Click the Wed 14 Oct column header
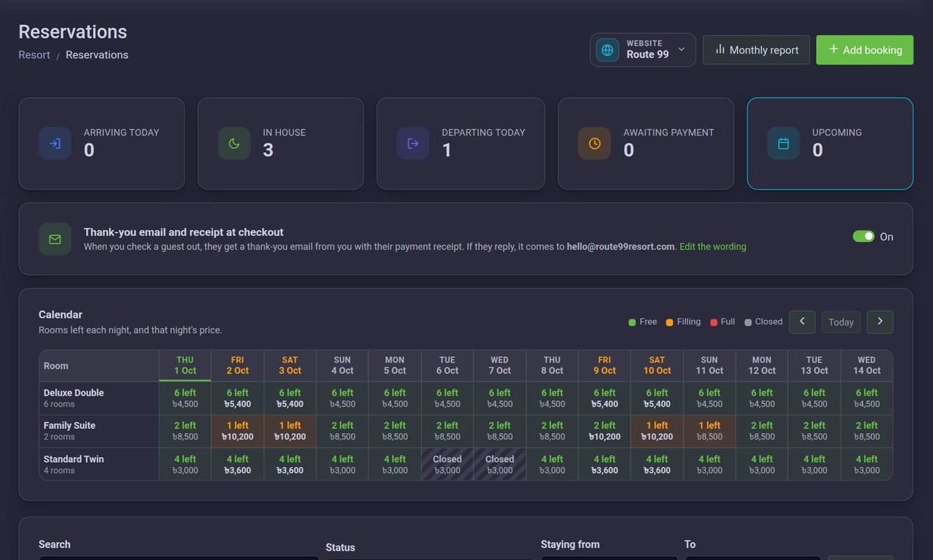933x560 pixels. coord(866,365)
